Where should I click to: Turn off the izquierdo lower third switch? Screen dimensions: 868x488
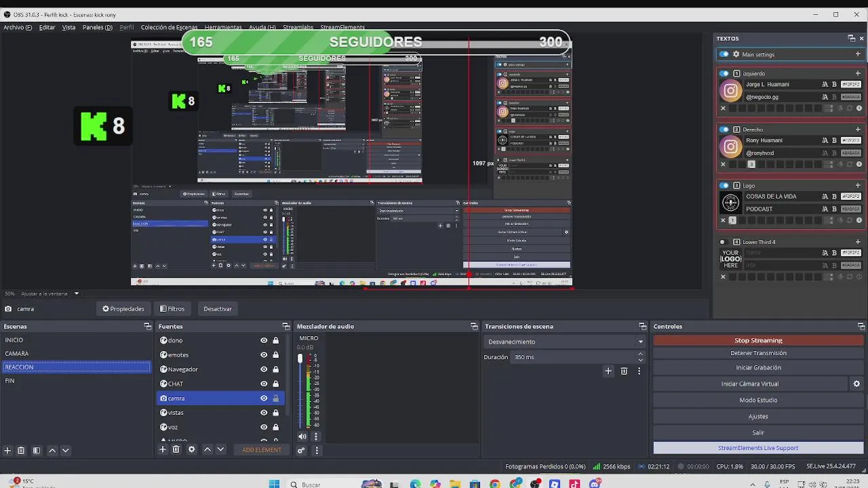724,73
